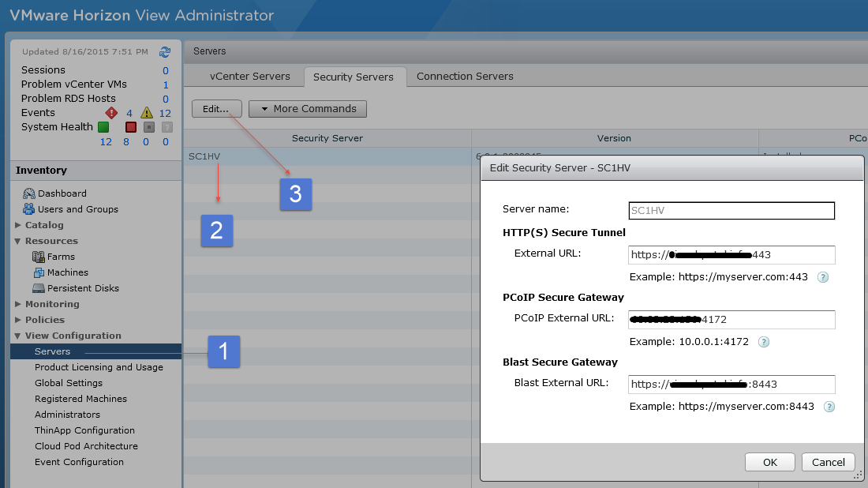Select the Security Servers tab
The width and height of the screenshot is (868, 488).
[x=354, y=77]
